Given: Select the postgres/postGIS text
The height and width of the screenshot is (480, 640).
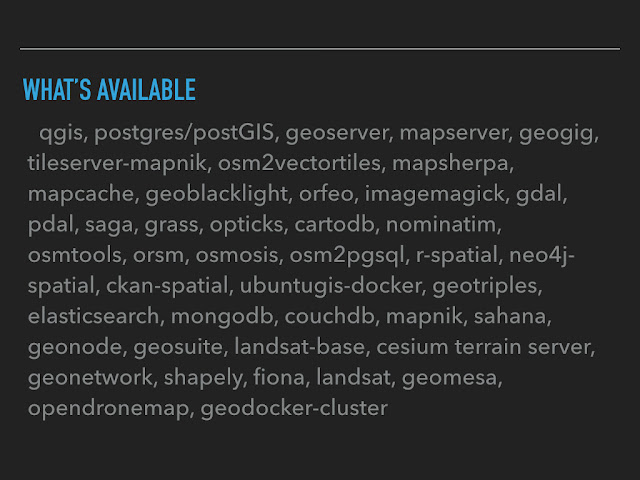Looking at the screenshot, I should [x=184, y=134].
